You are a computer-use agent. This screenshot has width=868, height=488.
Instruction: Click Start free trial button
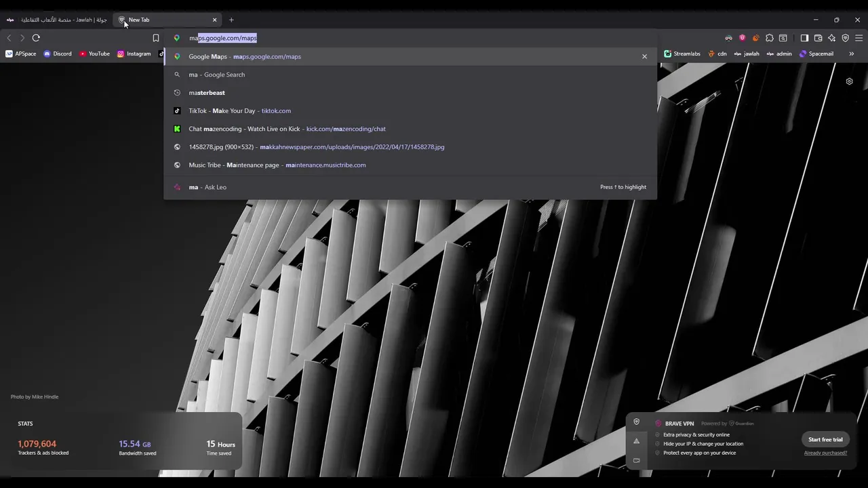coord(825,439)
